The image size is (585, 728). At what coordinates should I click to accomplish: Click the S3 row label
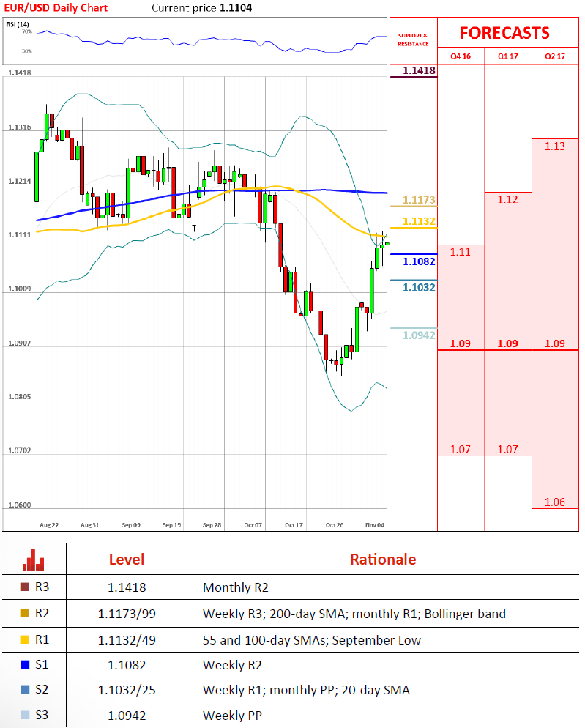pyautogui.click(x=42, y=715)
